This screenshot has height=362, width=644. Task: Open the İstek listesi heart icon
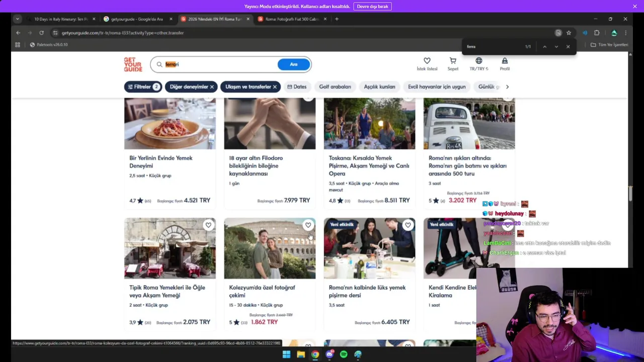point(427,61)
